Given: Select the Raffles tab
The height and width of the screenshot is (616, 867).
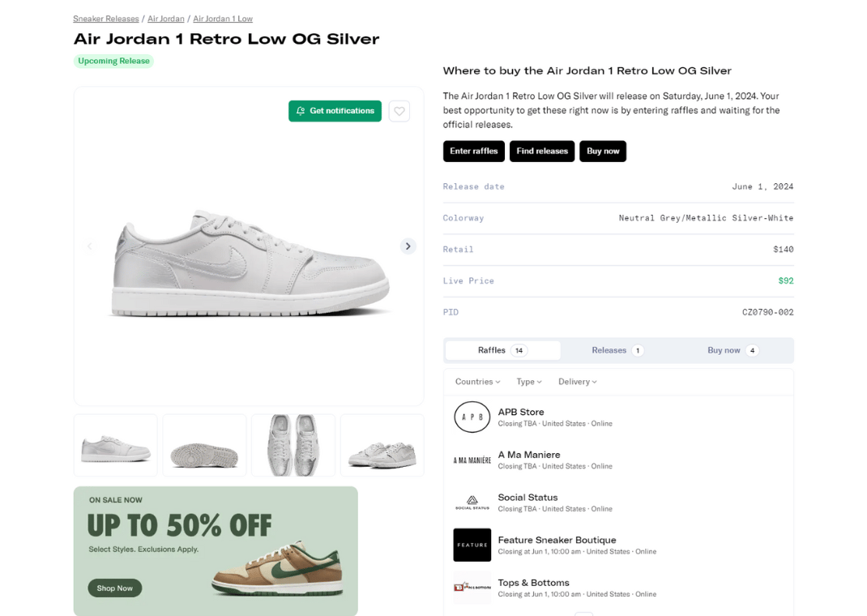Looking at the screenshot, I should 502,350.
